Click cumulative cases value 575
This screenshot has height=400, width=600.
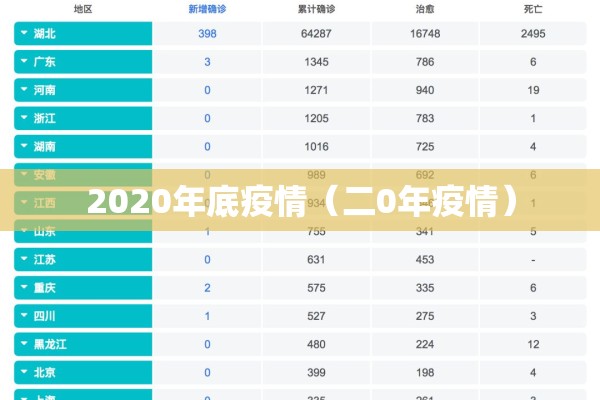[316, 288]
